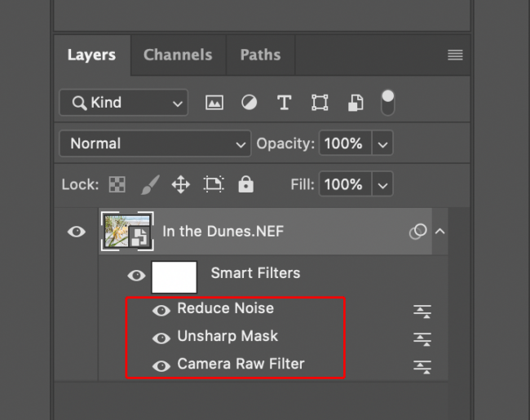
Task: Lock image pixels brush icon
Action: point(150,184)
